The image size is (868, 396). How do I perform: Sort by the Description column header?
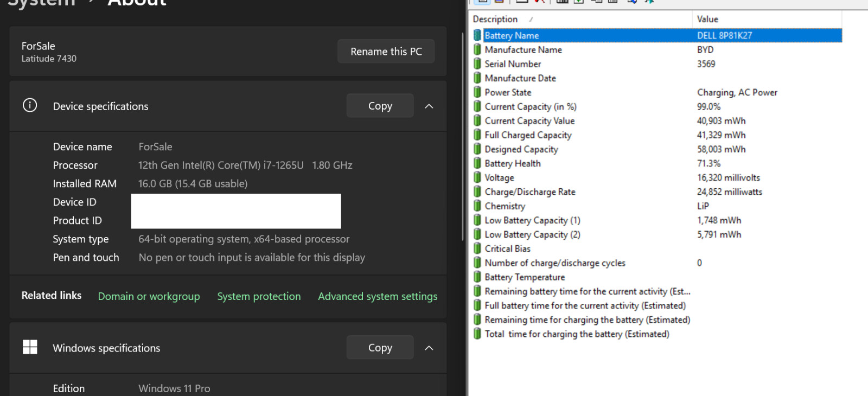click(x=580, y=19)
